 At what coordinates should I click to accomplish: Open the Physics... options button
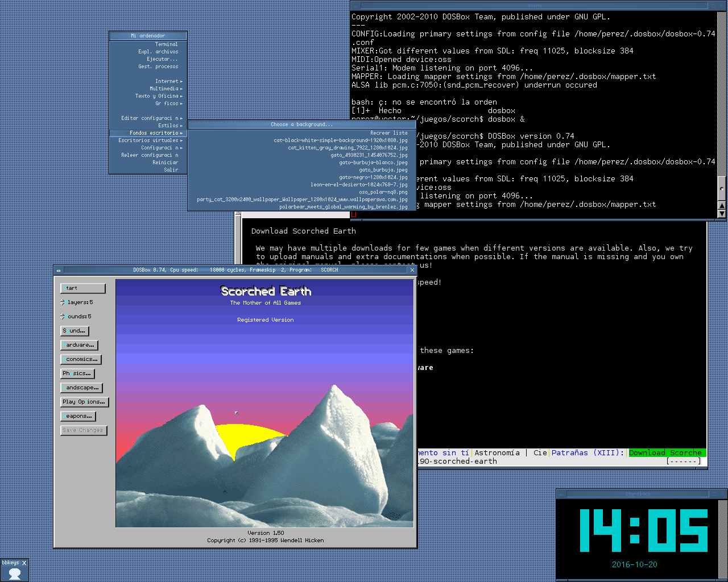(77, 373)
